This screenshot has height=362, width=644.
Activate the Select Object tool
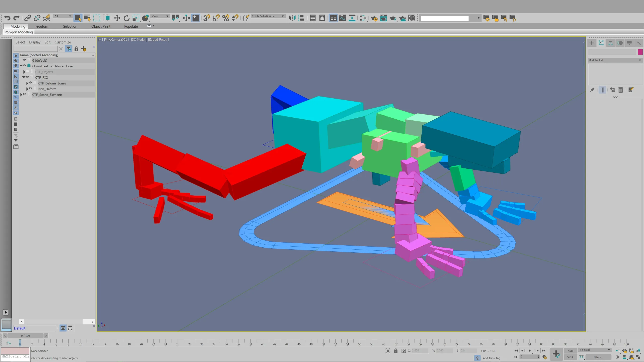point(78,18)
